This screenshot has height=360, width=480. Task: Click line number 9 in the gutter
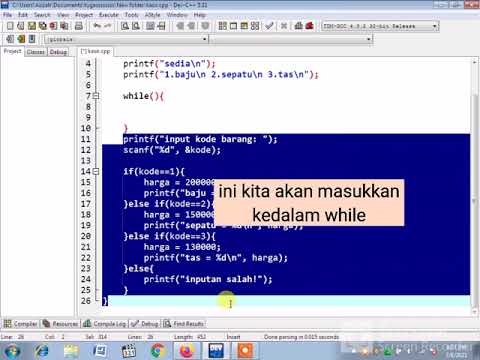(x=88, y=118)
